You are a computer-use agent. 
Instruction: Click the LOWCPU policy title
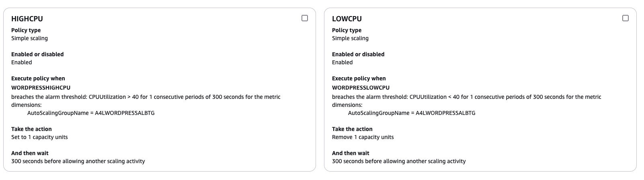point(347,18)
